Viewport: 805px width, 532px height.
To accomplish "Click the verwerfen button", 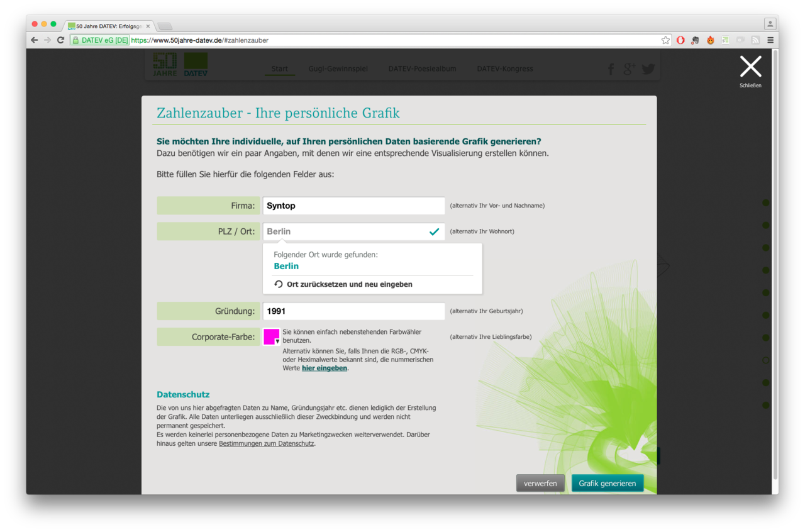I will click(x=540, y=483).
